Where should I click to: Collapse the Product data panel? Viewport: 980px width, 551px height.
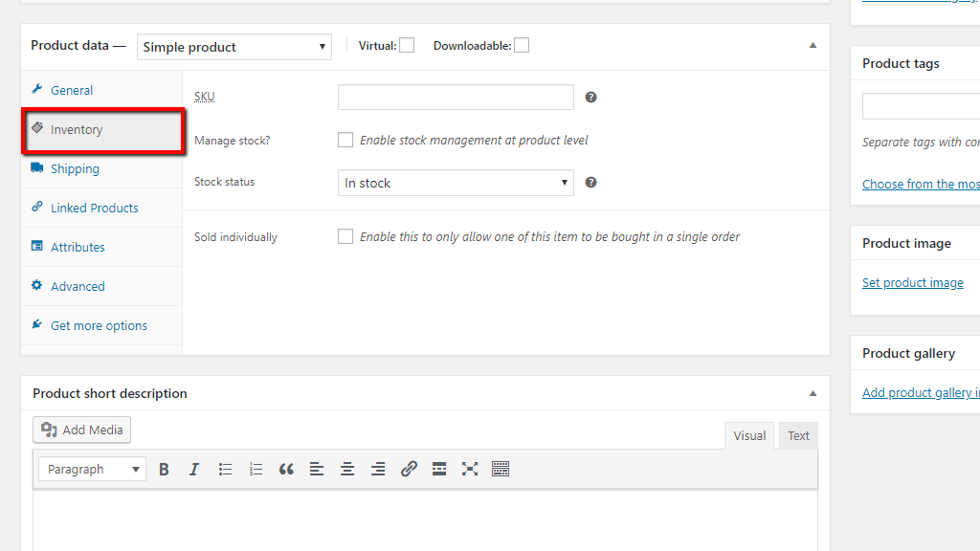813,46
